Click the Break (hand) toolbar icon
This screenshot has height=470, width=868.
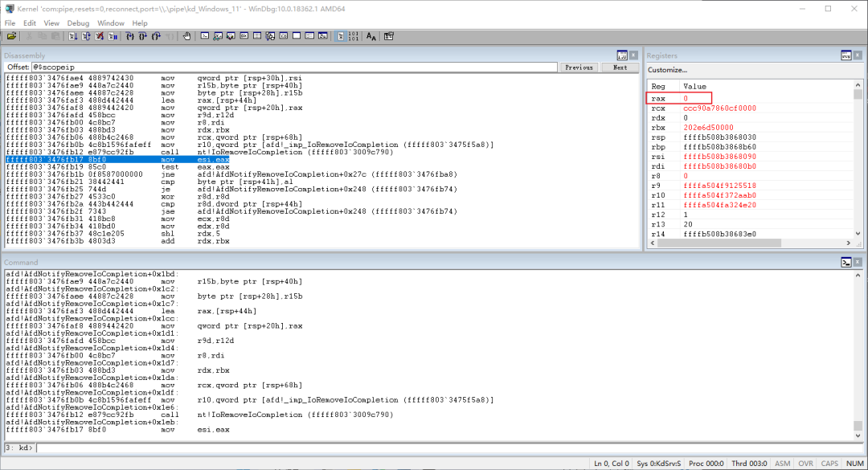186,35
